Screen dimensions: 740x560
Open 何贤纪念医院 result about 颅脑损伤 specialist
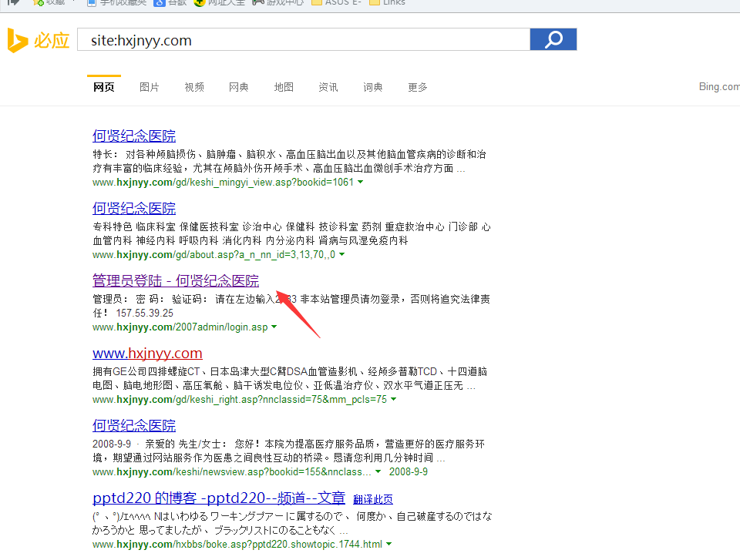[x=134, y=136]
